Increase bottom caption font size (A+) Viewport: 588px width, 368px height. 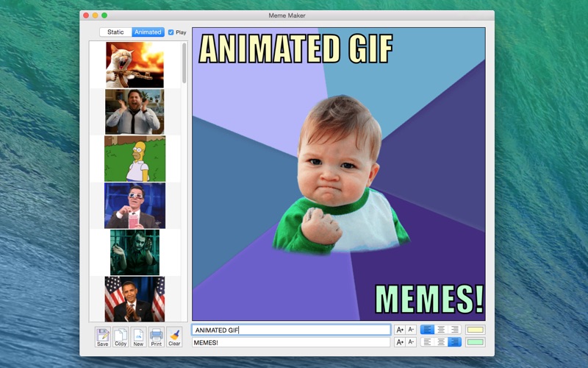[x=400, y=342]
